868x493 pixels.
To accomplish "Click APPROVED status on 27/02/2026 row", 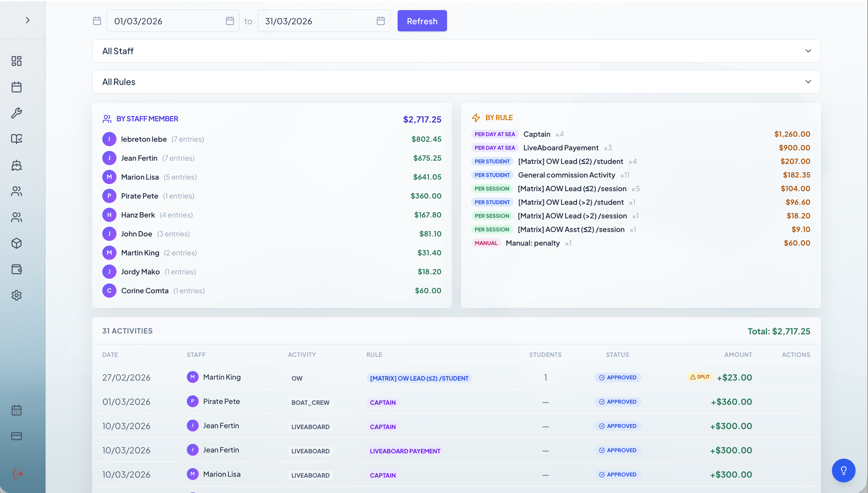I will click(x=618, y=378).
